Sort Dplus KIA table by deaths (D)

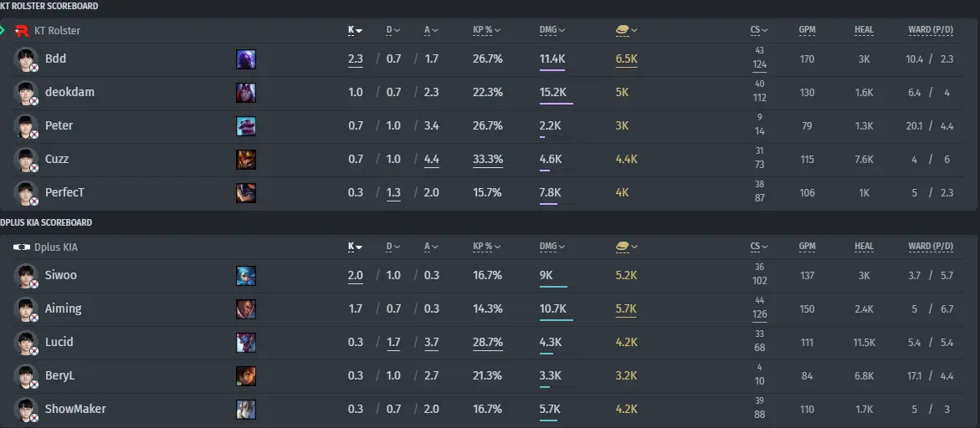point(393,247)
